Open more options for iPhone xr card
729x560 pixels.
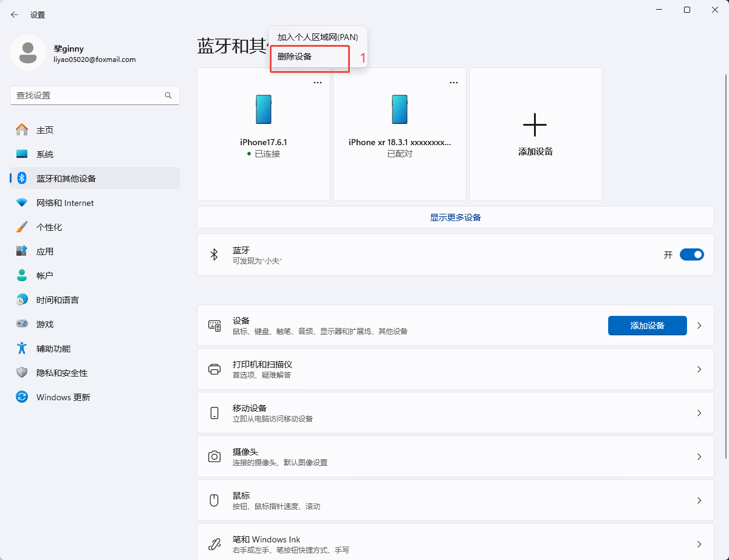pyautogui.click(x=454, y=83)
